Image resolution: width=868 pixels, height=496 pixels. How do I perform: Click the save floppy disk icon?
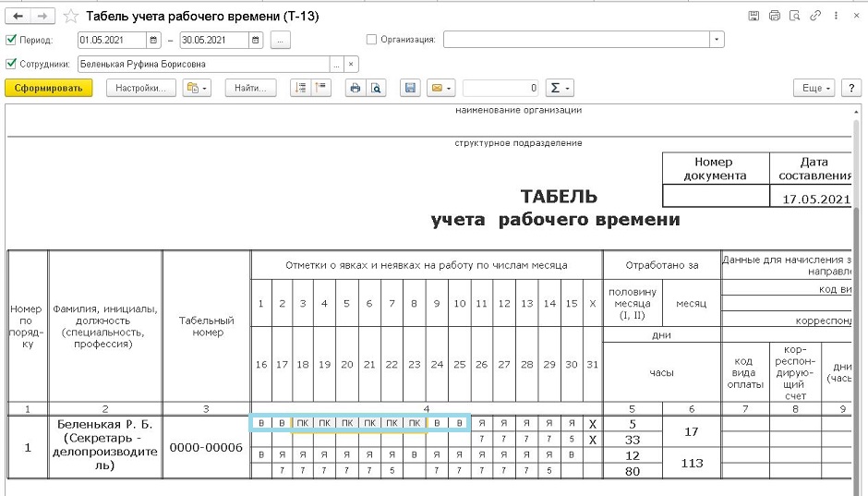click(x=410, y=88)
